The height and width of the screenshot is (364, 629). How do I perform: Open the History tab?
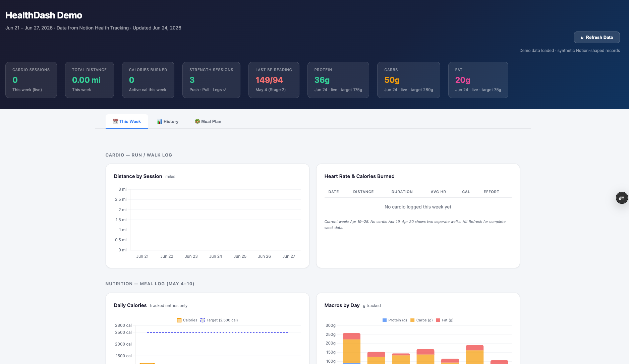[168, 121]
